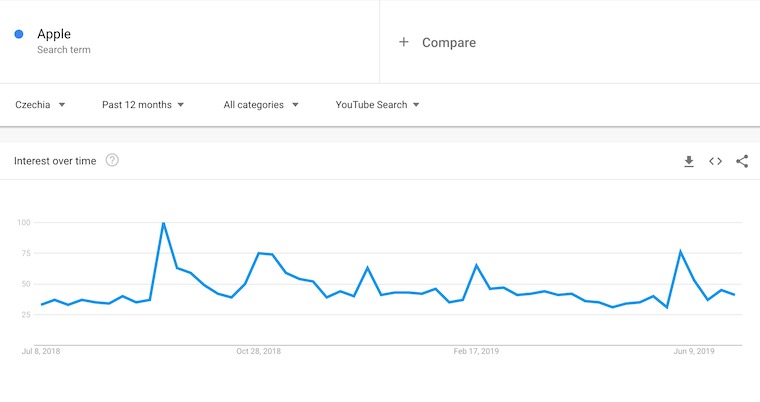Open the Interest over time help icon
The height and width of the screenshot is (402, 760).
tap(112, 160)
